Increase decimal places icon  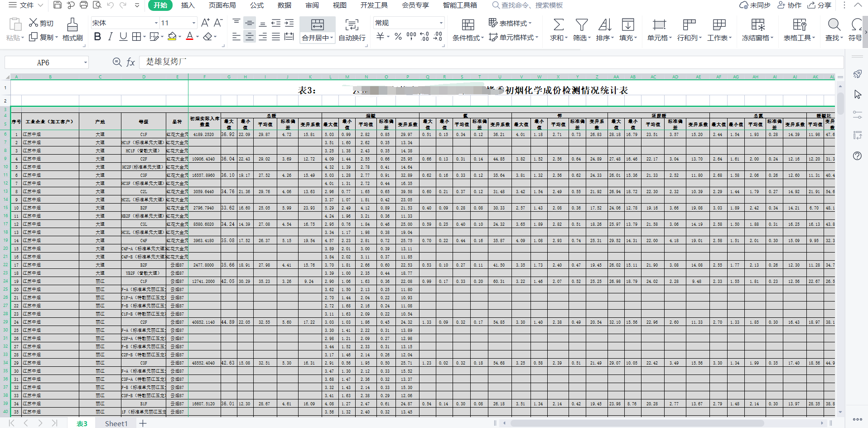click(x=424, y=36)
